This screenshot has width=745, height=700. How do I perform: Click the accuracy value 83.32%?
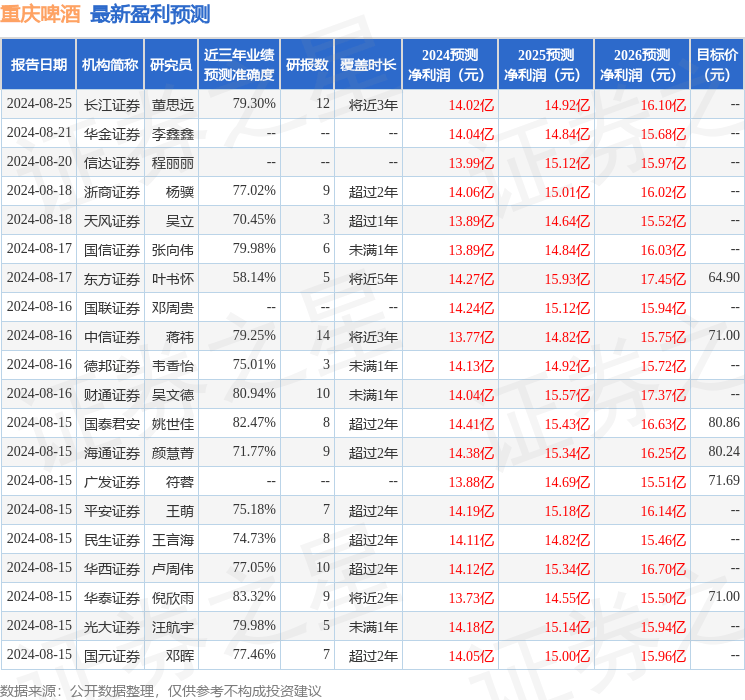pyautogui.click(x=254, y=596)
